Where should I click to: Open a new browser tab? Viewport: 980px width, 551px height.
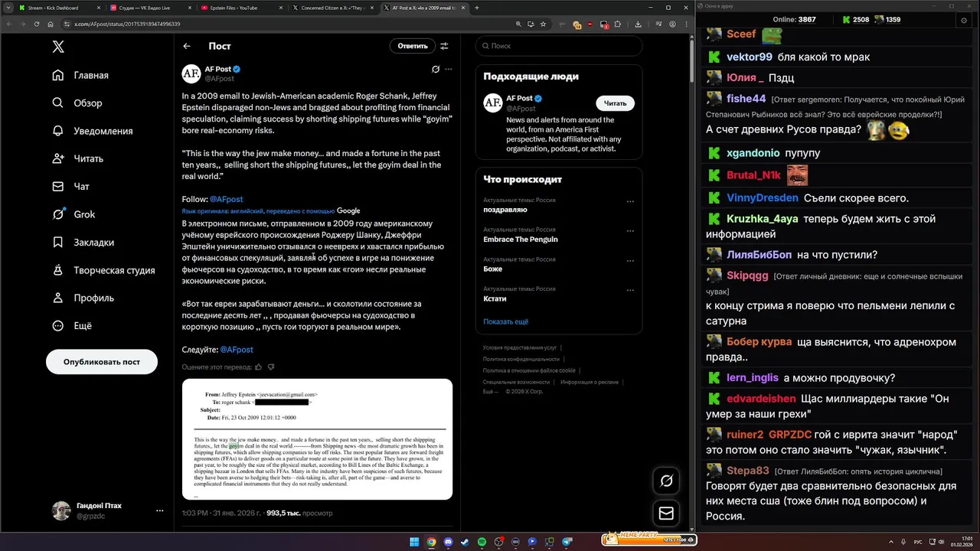(x=477, y=8)
